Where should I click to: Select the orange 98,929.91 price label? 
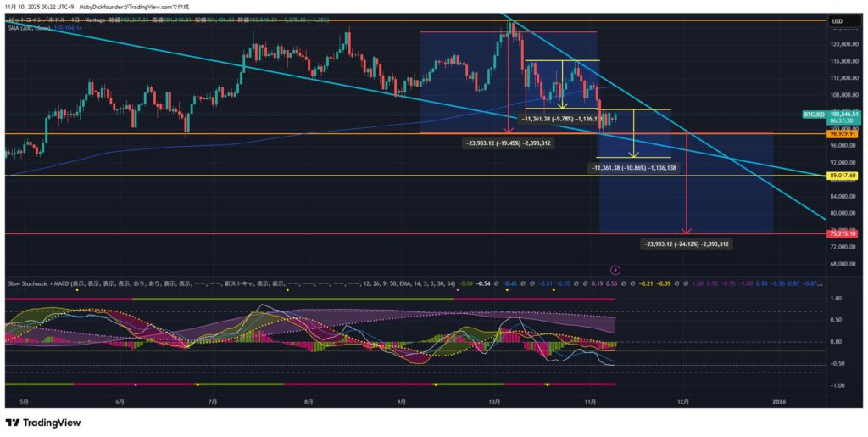(842, 134)
